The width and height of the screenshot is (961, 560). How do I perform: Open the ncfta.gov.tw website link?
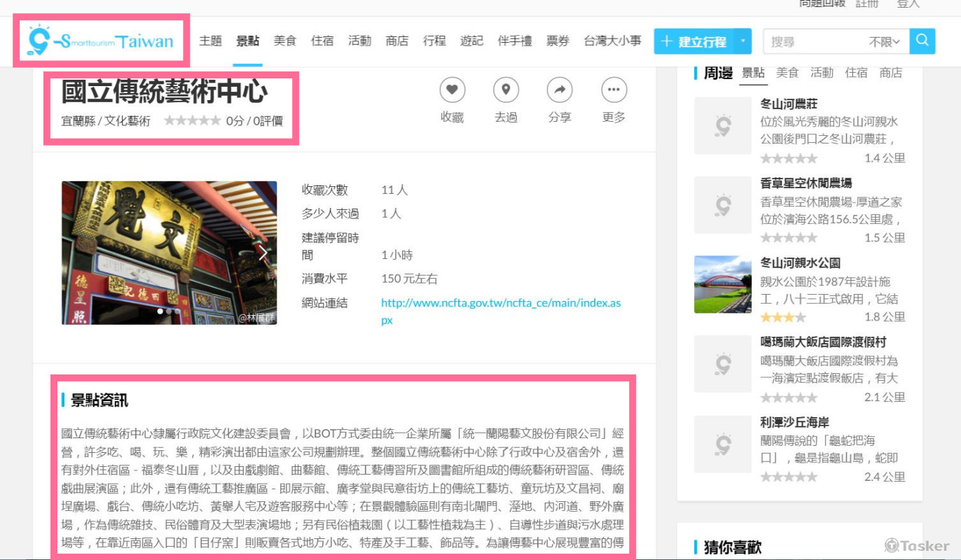(x=500, y=302)
